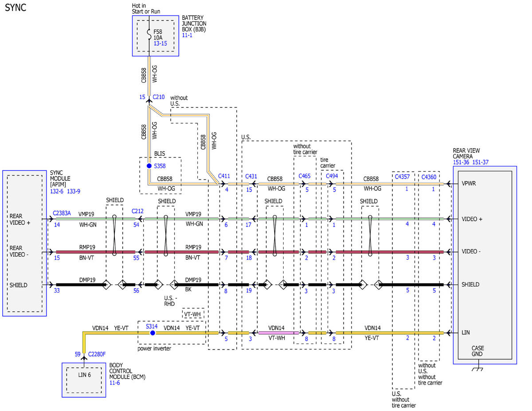The image size is (532, 411).
Task: Click the S314 splice dot
Action: (153, 333)
